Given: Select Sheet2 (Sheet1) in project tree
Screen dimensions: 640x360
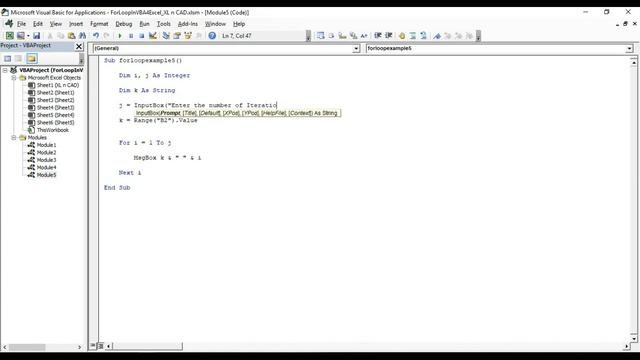Looking at the screenshot, I should [x=56, y=93].
